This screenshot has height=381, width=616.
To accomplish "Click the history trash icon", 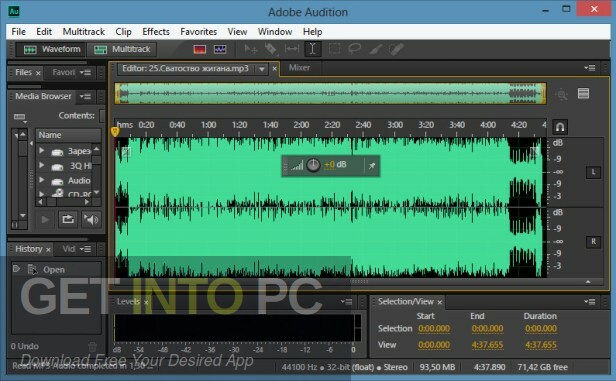I will click(x=92, y=347).
